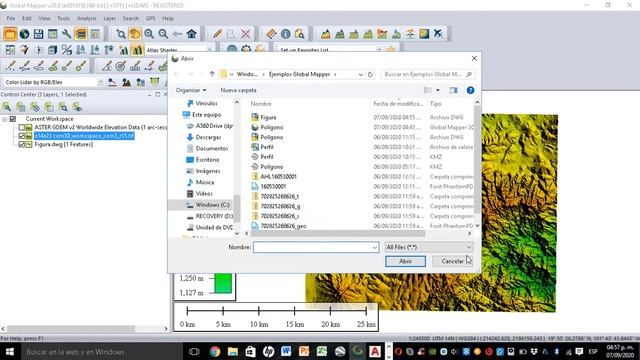640x360 pixels.
Task: Open the Color Lidar by RGB/Elev dropdown
Action: (x=100, y=82)
